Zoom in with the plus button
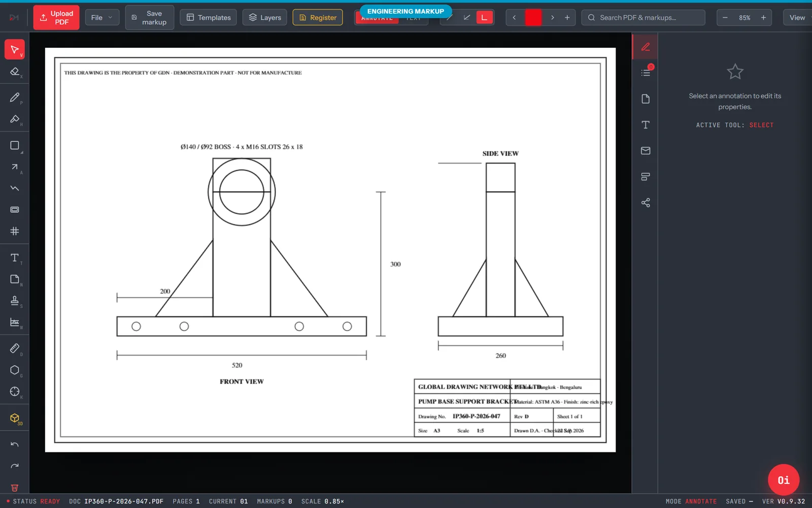The width and height of the screenshot is (812, 508). coord(763,17)
